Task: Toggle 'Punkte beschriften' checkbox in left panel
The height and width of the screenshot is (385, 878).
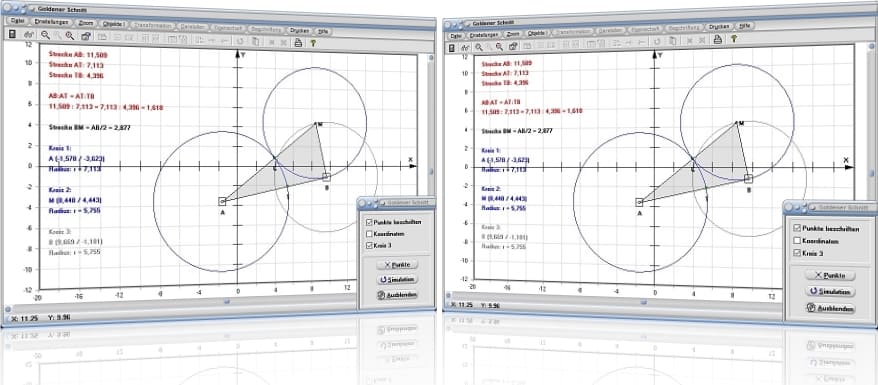Action: (x=368, y=222)
